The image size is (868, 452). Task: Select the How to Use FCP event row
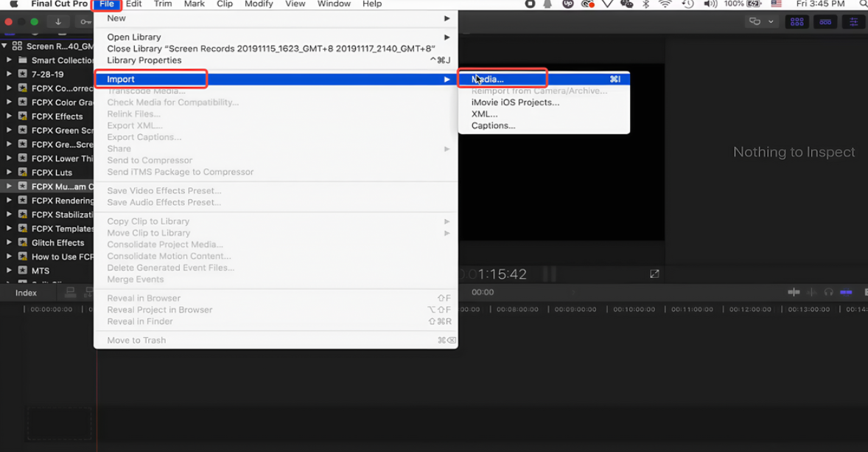point(47,257)
